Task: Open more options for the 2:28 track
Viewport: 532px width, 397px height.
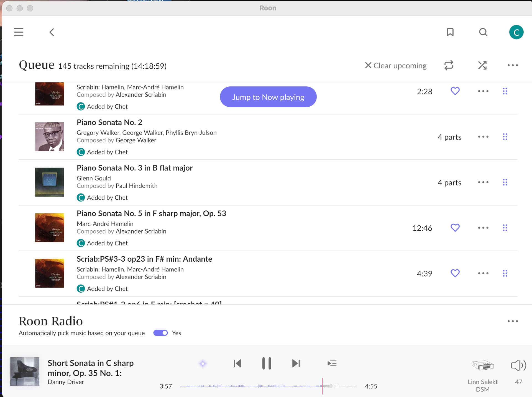Action: click(483, 91)
